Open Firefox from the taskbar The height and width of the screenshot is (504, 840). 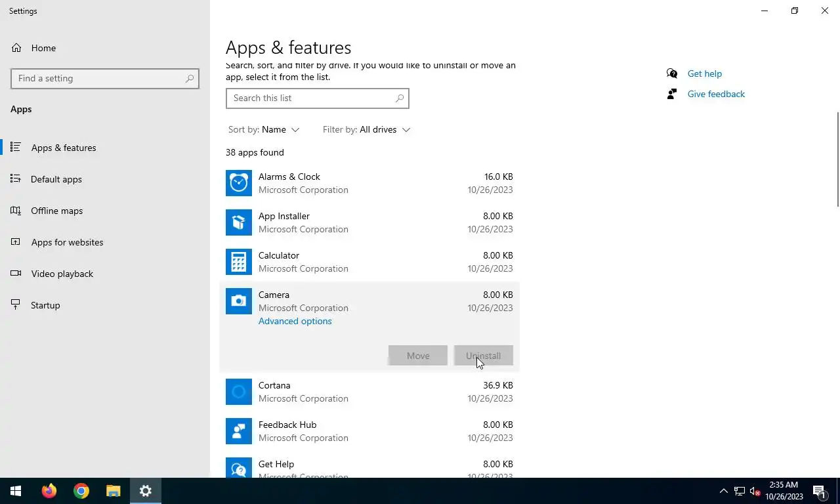point(49,491)
